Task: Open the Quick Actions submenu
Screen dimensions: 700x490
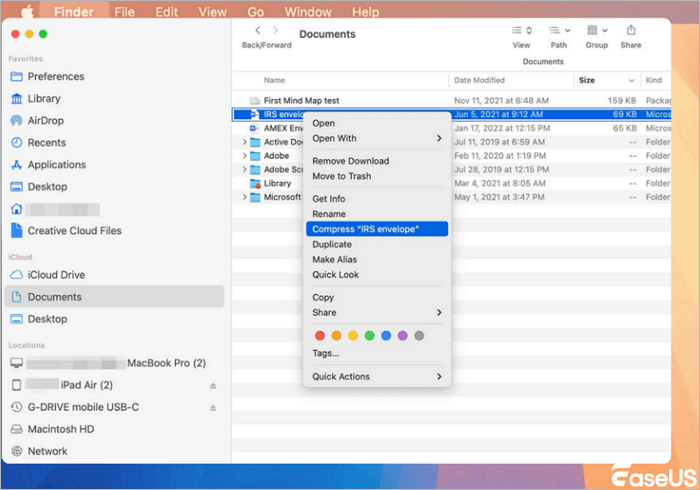Action: pyautogui.click(x=376, y=377)
